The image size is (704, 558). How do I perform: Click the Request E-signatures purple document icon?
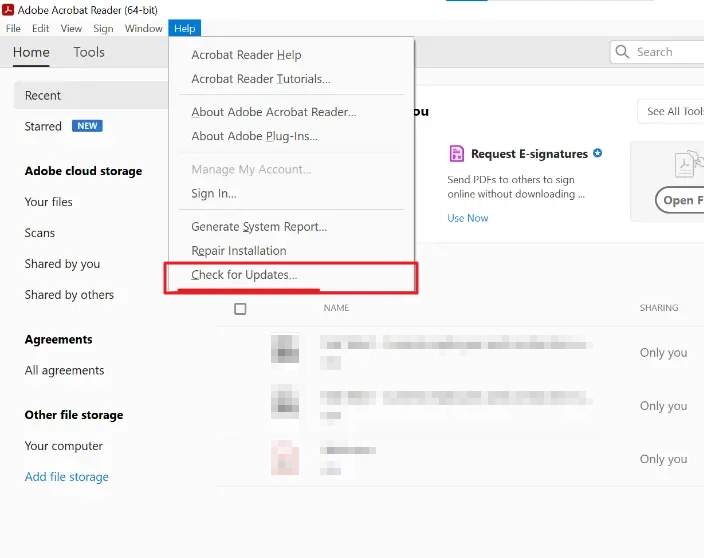(457, 154)
